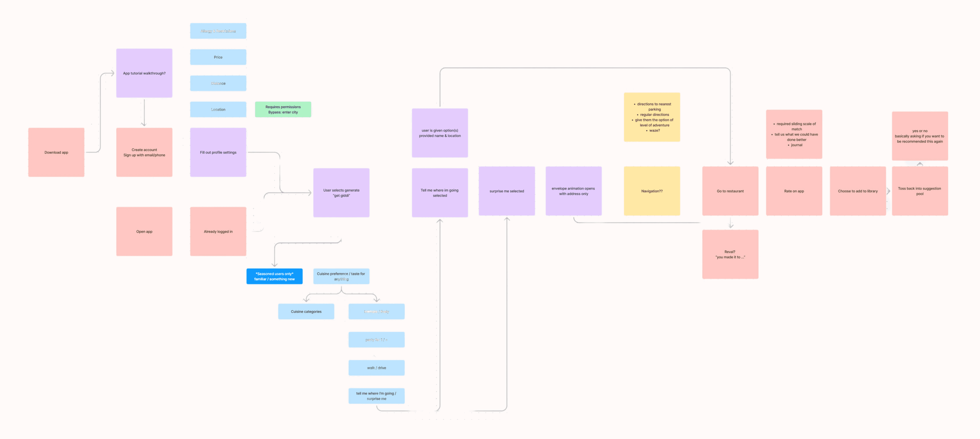Image resolution: width=980 pixels, height=439 pixels.
Task: Select the blue Price box
Action: 218,57
